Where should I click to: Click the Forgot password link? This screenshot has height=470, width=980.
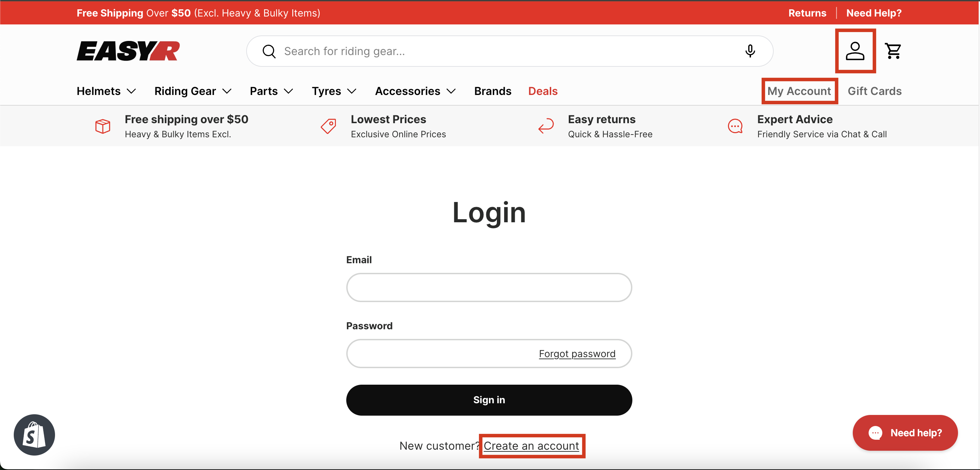(x=577, y=354)
